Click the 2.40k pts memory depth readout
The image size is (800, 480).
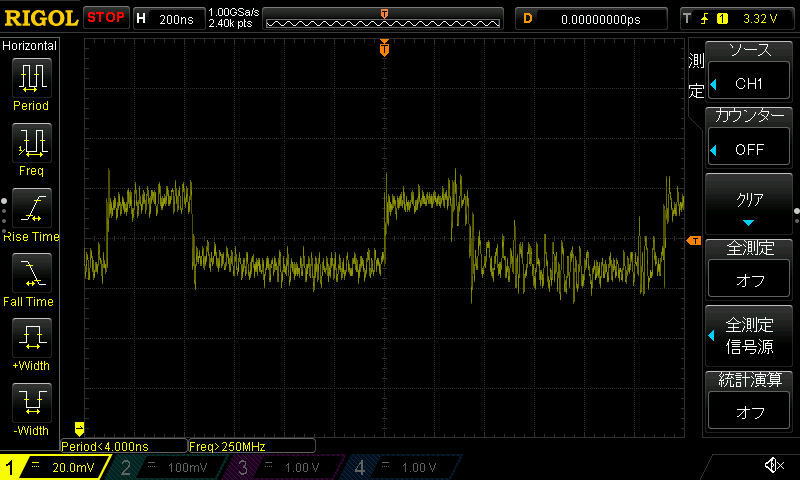coord(230,23)
